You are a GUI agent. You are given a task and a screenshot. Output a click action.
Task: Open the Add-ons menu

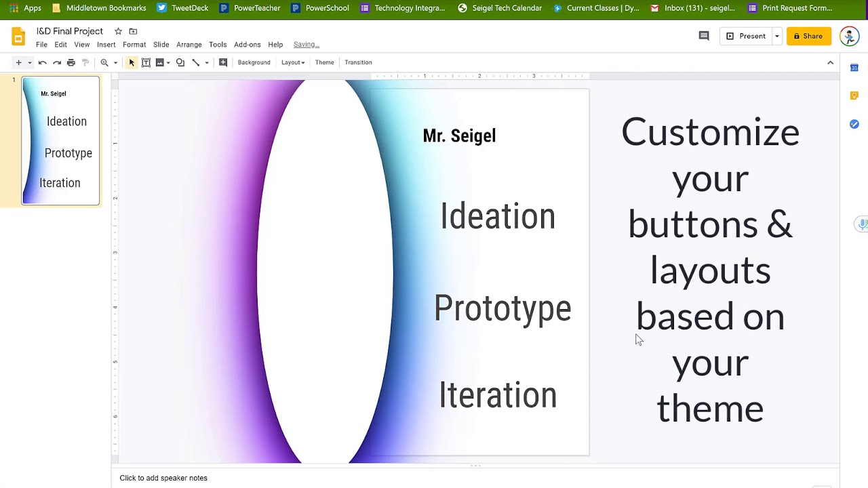247,45
